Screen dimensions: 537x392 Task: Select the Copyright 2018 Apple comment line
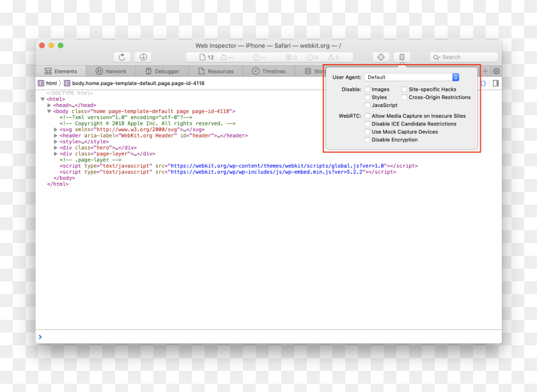(147, 123)
